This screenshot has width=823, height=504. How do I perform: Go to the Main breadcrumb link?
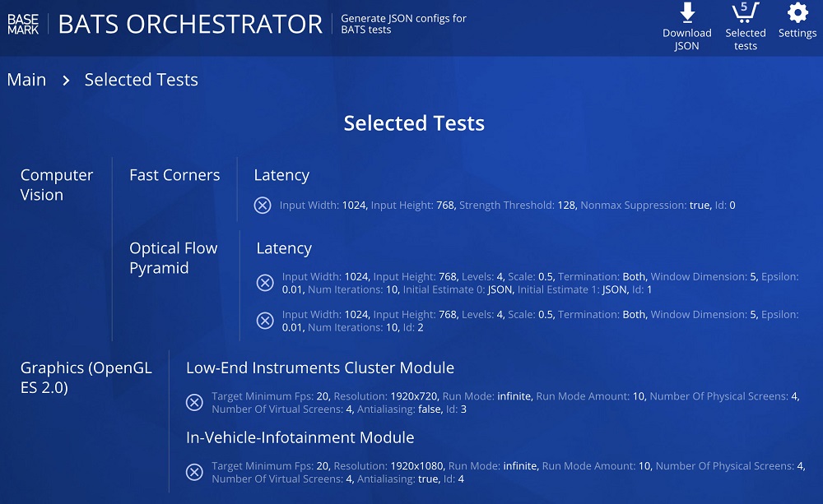point(27,80)
